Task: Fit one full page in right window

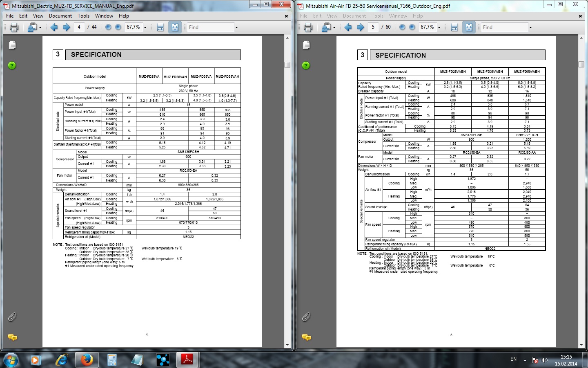Action: [x=469, y=27]
